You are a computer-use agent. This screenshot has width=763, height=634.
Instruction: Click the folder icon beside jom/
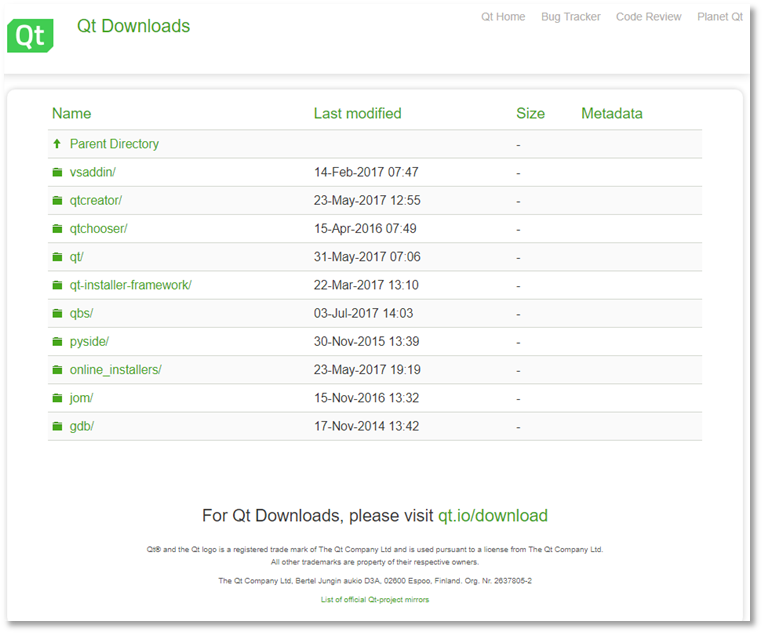pyautogui.click(x=57, y=398)
